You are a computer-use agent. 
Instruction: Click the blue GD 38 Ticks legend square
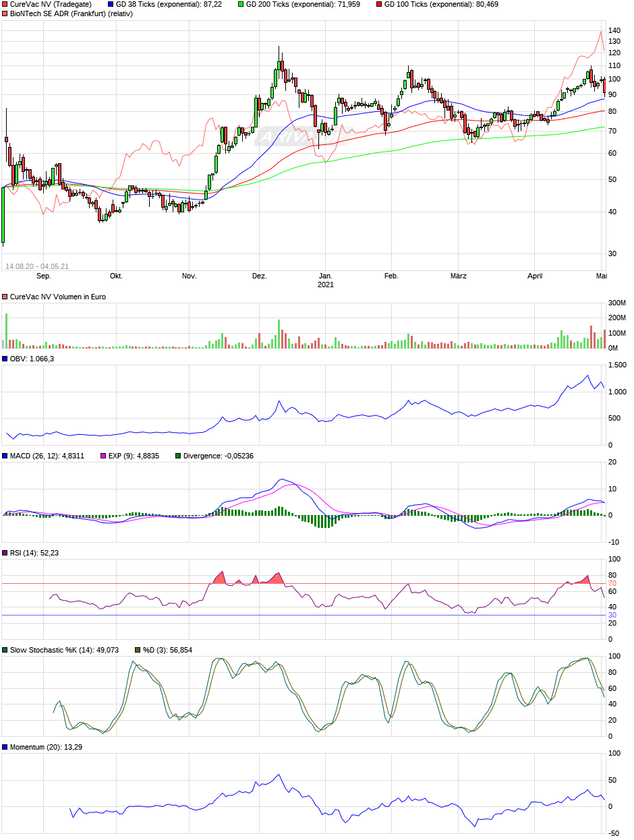coord(111,4)
